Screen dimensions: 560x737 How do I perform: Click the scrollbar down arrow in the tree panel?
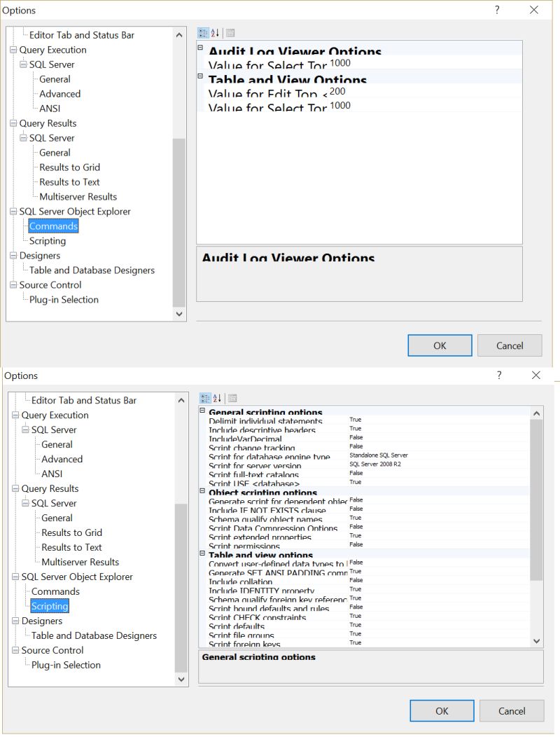(x=179, y=313)
